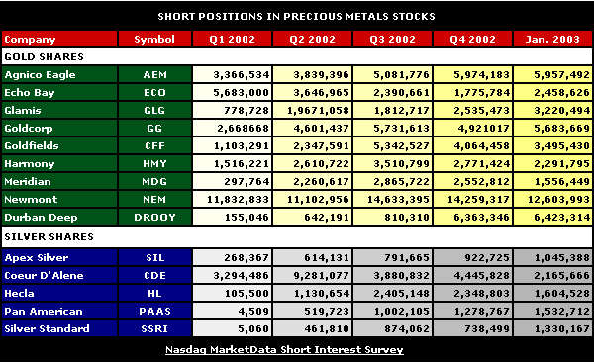Screen dimensions: 594x364
Task: Click the value 5,060 for Silver Standard
Action: click(x=253, y=329)
